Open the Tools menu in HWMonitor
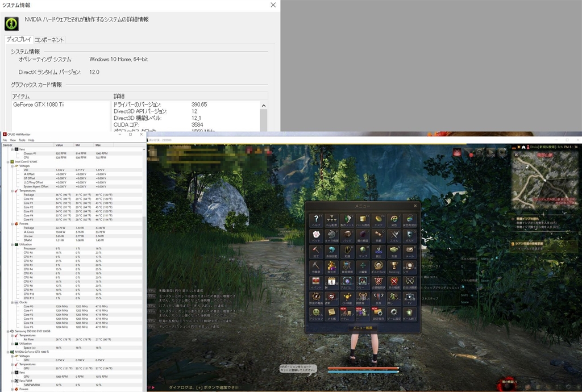The width and height of the screenshot is (582, 392). tap(22, 140)
